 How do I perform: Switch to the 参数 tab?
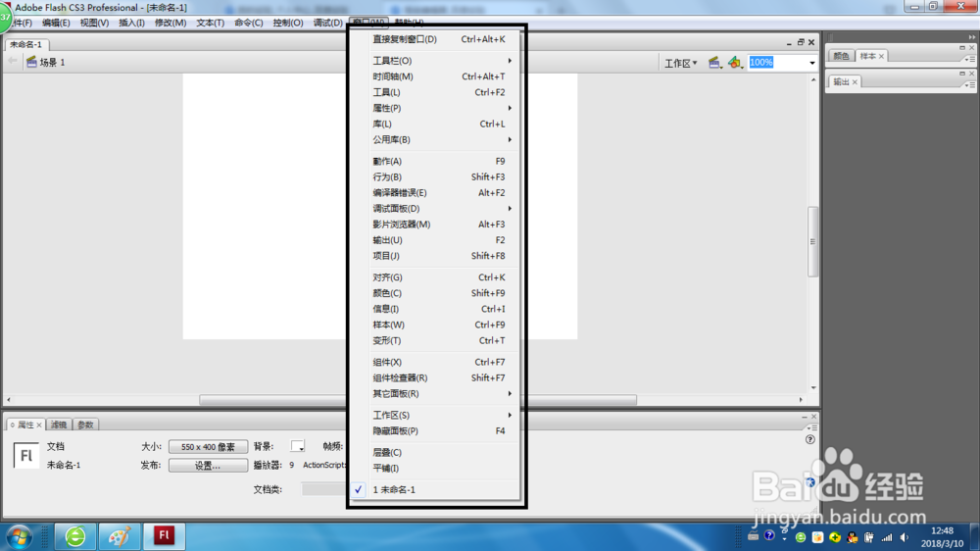pyautogui.click(x=85, y=425)
